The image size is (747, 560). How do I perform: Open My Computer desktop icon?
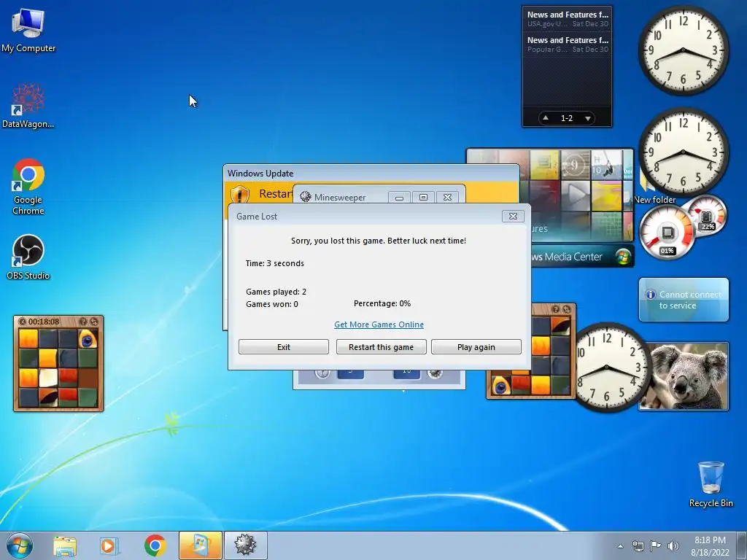pyautogui.click(x=28, y=29)
